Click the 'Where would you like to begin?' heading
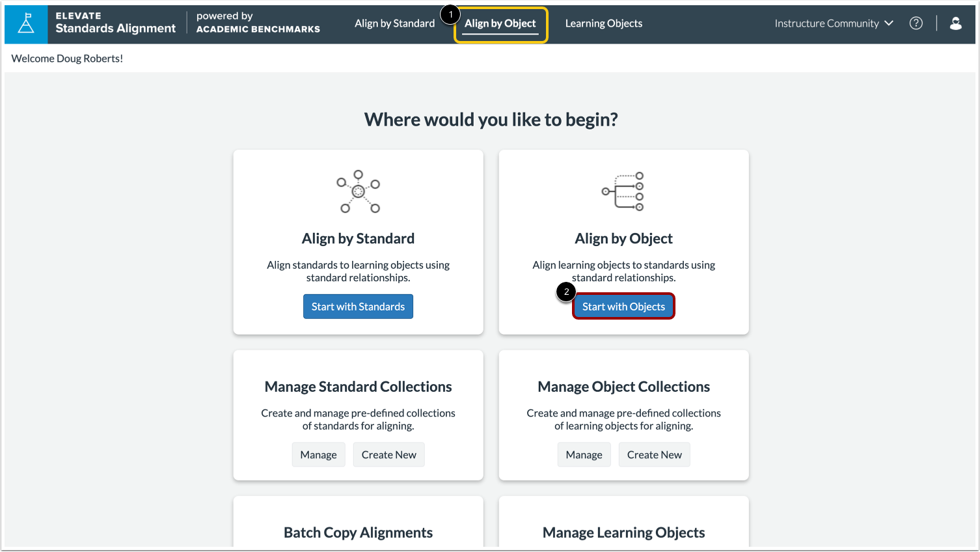This screenshot has height=552, width=980. [x=491, y=120]
